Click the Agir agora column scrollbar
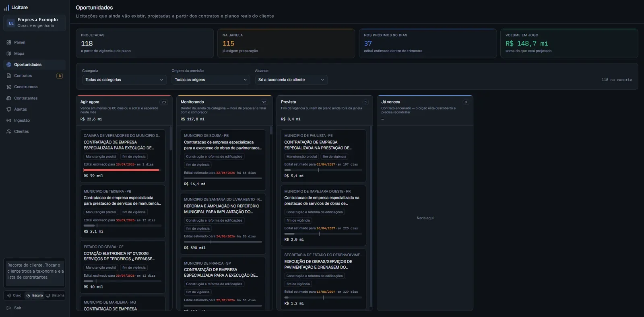The width and height of the screenshot is (644, 317). 171,138
